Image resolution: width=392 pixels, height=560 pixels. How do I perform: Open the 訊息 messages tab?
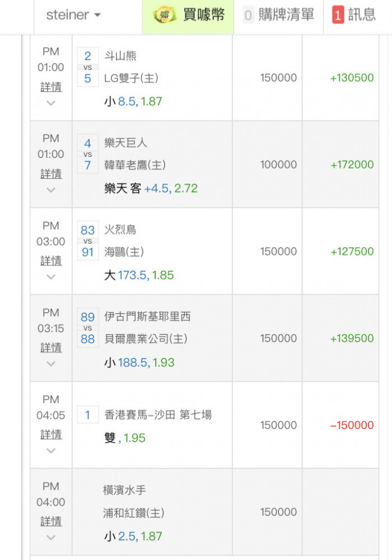point(361,15)
